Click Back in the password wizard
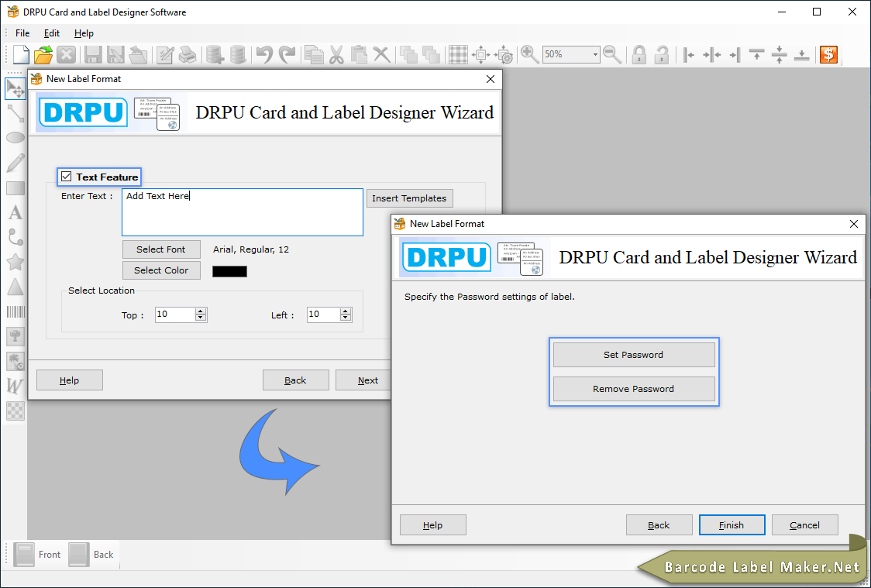This screenshot has height=588, width=871. [x=659, y=525]
